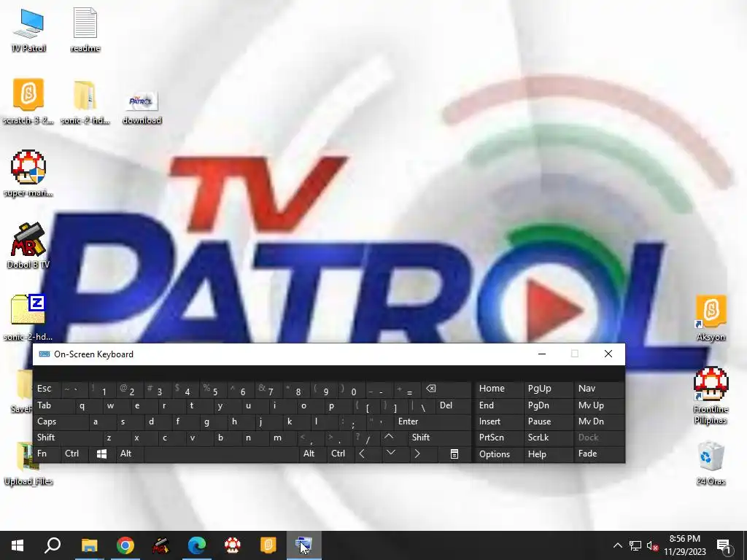Image resolution: width=747 pixels, height=560 pixels.
Task: Toggle the ScrLk key
Action: point(547,437)
